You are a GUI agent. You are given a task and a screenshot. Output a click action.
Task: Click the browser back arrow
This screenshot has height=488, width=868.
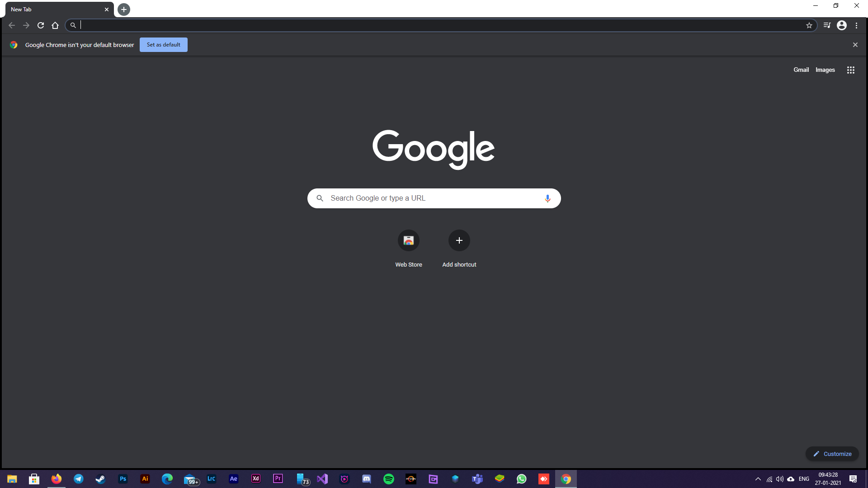point(12,25)
